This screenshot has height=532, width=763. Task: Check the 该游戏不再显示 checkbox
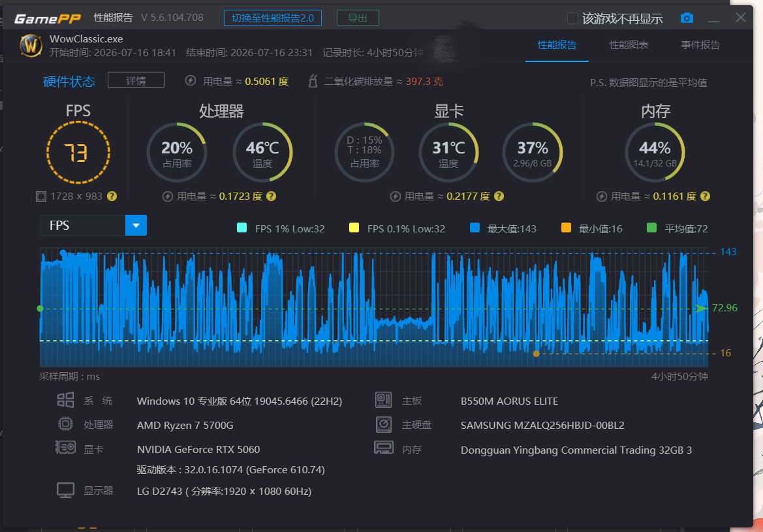[572, 18]
